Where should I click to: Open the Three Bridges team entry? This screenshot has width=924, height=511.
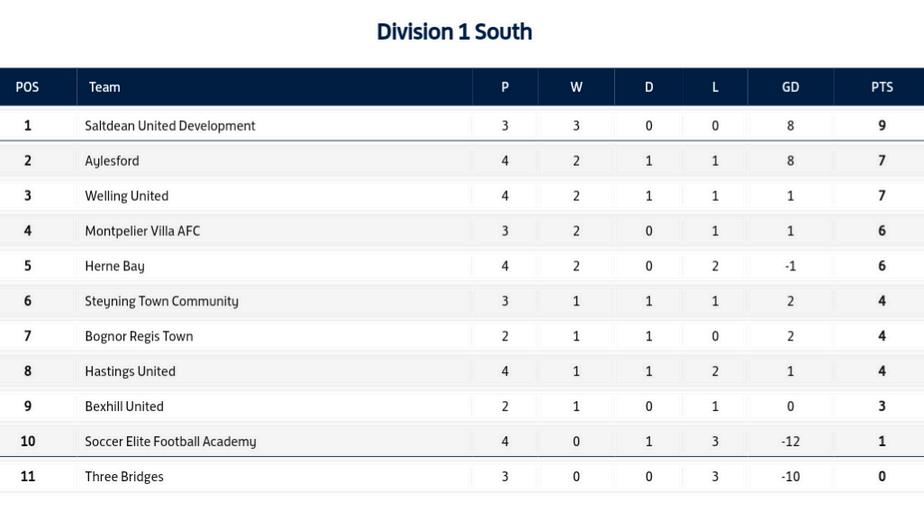124,477
